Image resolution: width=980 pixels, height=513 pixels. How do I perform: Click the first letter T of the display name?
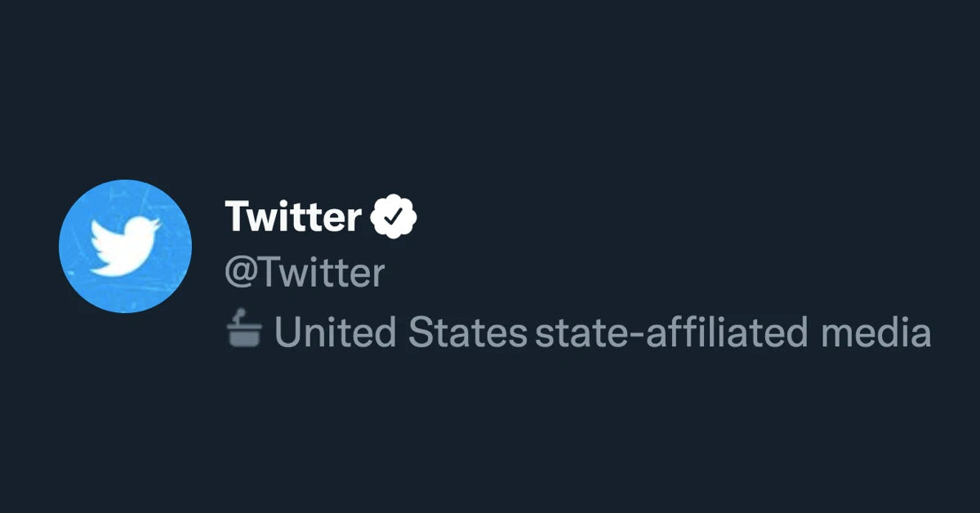tap(236, 216)
